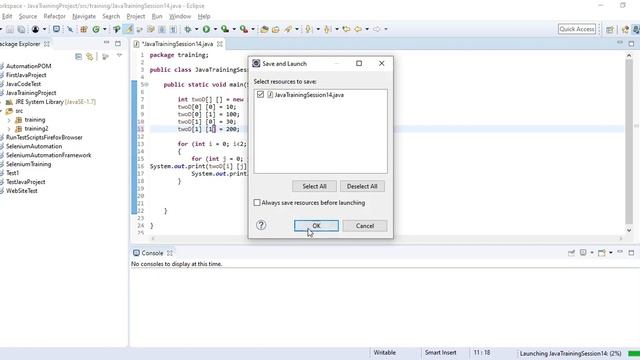The width and height of the screenshot is (640, 360).
Task: Click the Quick Access field
Action: click(577, 29)
